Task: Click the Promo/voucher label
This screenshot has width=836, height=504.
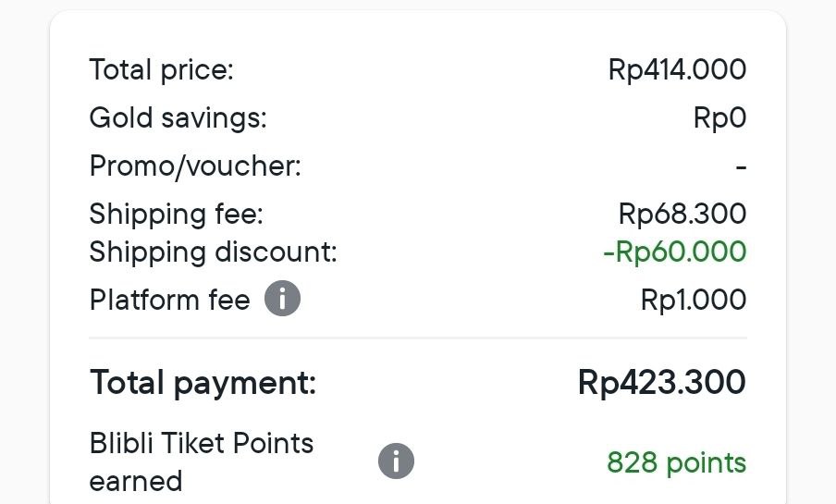Action: click(195, 166)
